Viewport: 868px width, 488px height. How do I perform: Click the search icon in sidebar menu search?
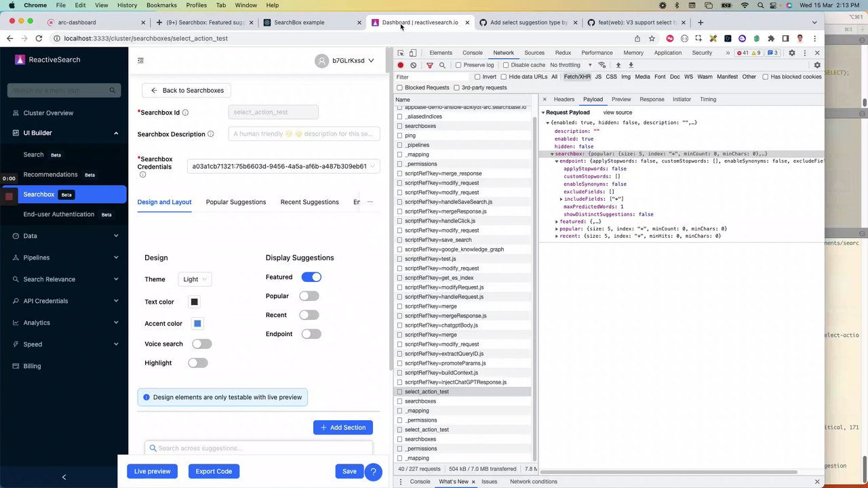(x=113, y=90)
